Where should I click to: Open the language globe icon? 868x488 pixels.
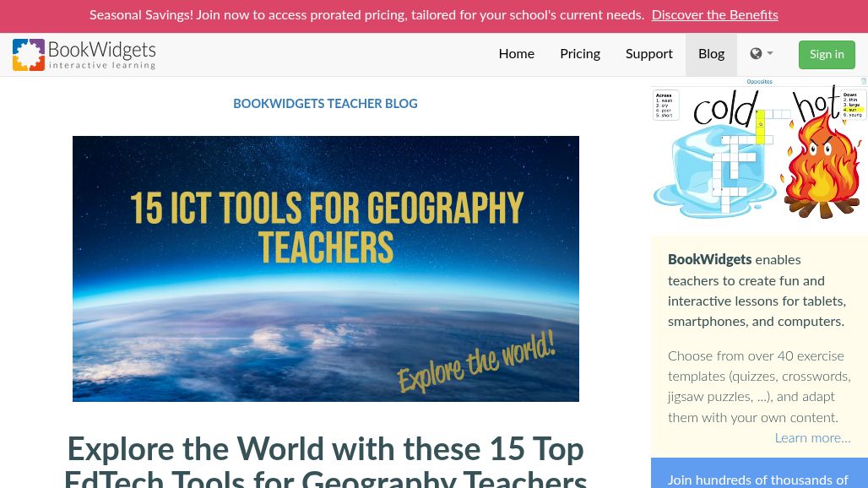point(755,53)
